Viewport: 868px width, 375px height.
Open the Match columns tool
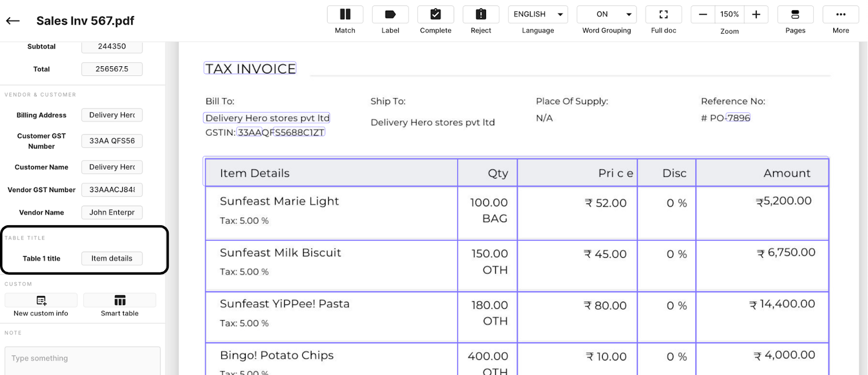click(x=345, y=14)
